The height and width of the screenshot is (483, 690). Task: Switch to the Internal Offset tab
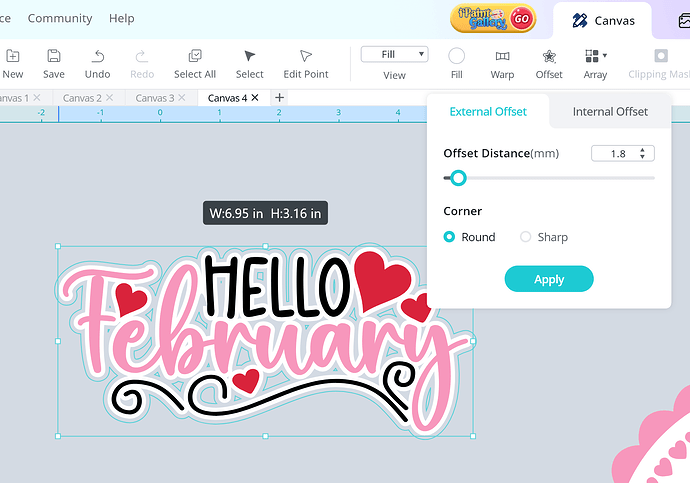[609, 111]
